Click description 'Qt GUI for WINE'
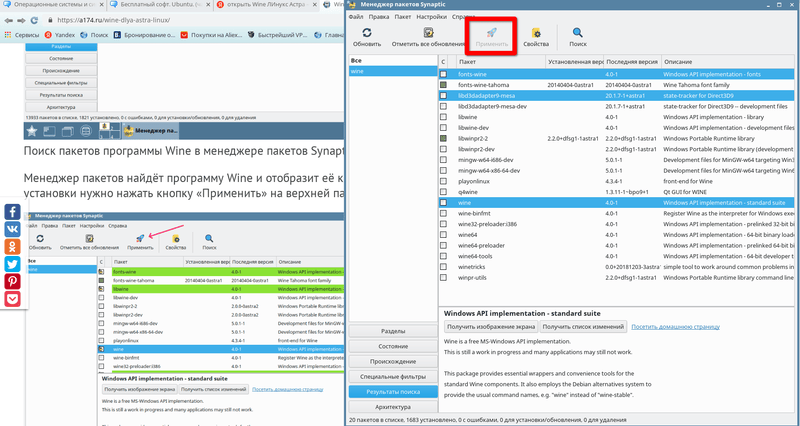The image size is (800, 426). tap(684, 192)
